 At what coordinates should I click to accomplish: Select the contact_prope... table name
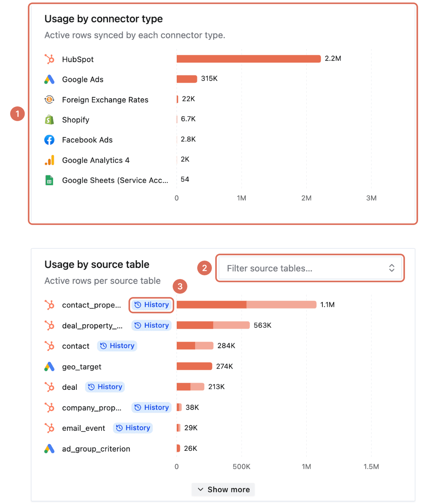(x=92, y=305)
